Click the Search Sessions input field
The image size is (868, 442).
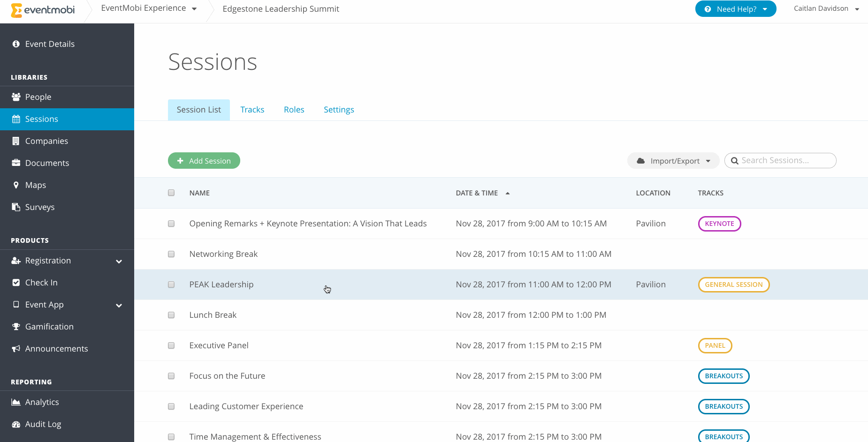point(780,160)
